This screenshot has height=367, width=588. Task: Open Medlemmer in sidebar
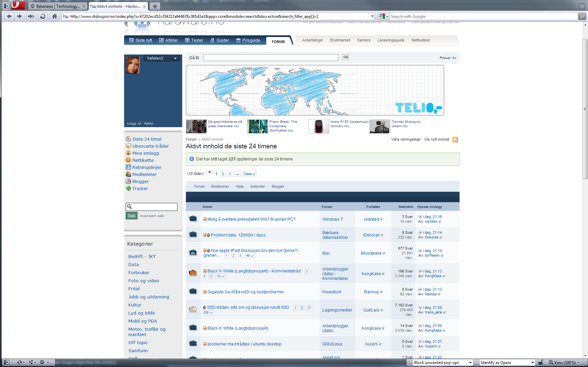click(x=144, y=174)
